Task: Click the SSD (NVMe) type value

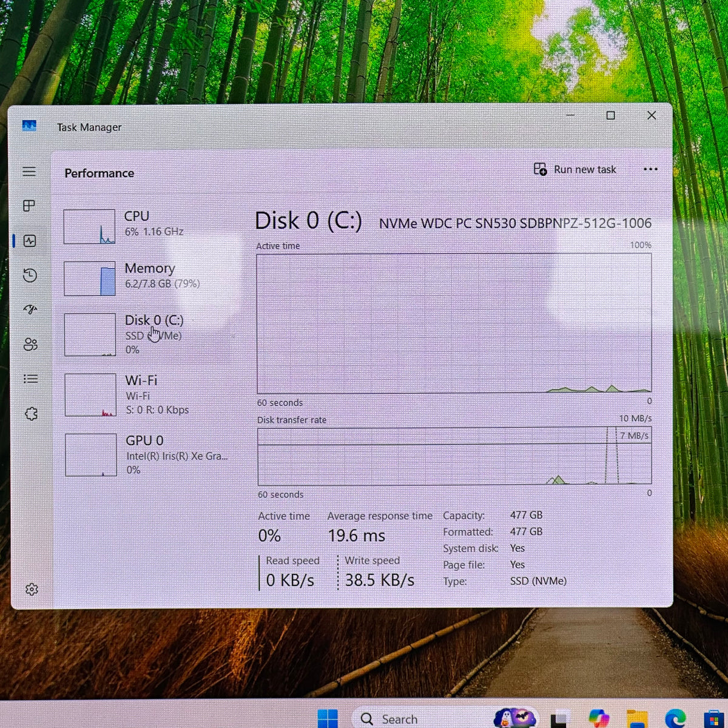Action: (538, 581)
